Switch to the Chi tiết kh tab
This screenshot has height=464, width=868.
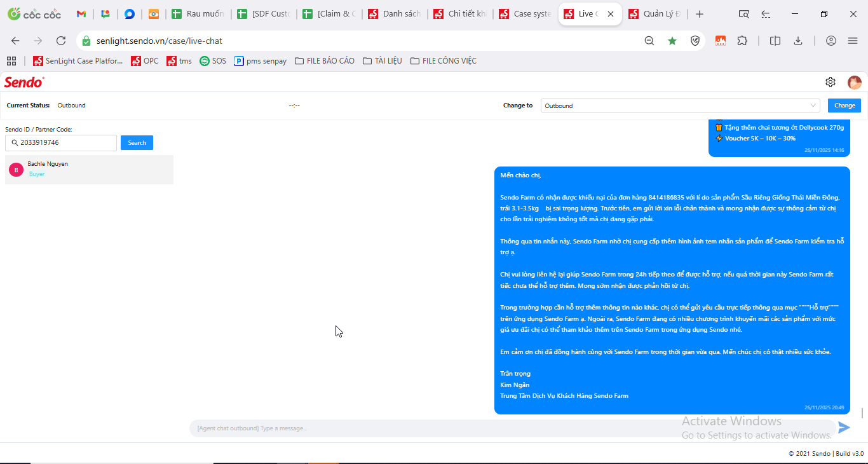click(460, 14)
